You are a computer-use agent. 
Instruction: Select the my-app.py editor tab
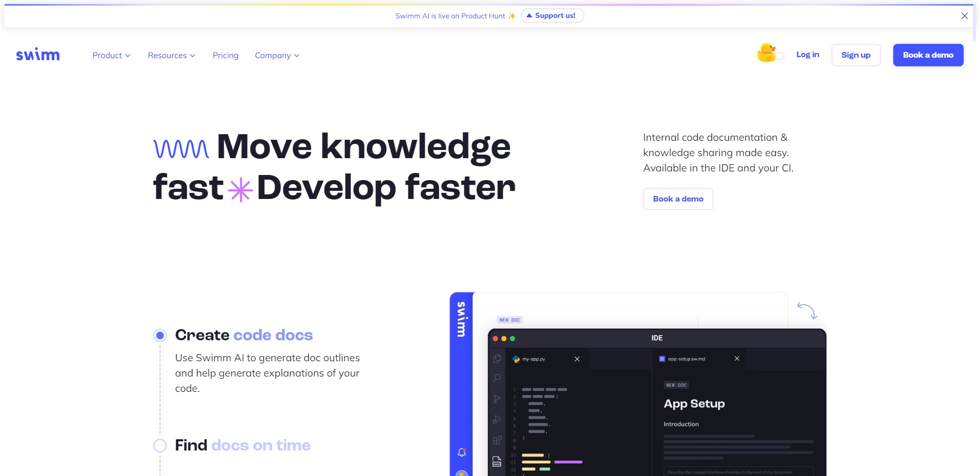click(x=535, y=359)
